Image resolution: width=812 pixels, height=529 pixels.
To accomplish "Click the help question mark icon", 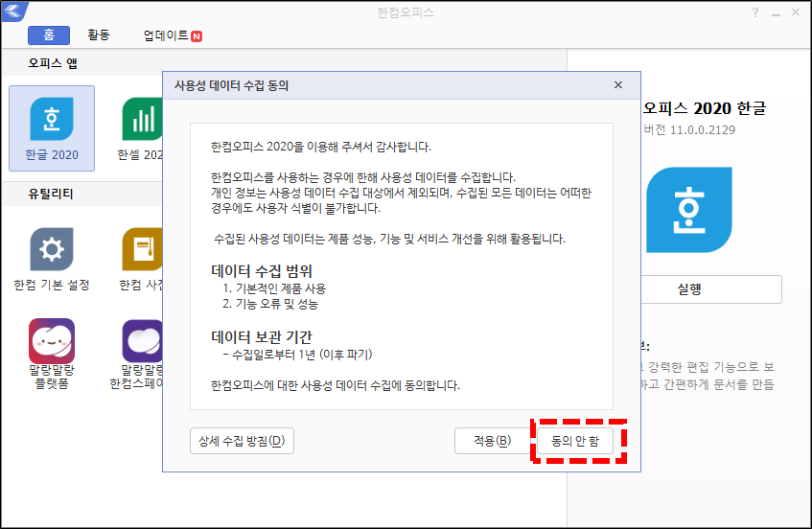I will click(755, 12).
